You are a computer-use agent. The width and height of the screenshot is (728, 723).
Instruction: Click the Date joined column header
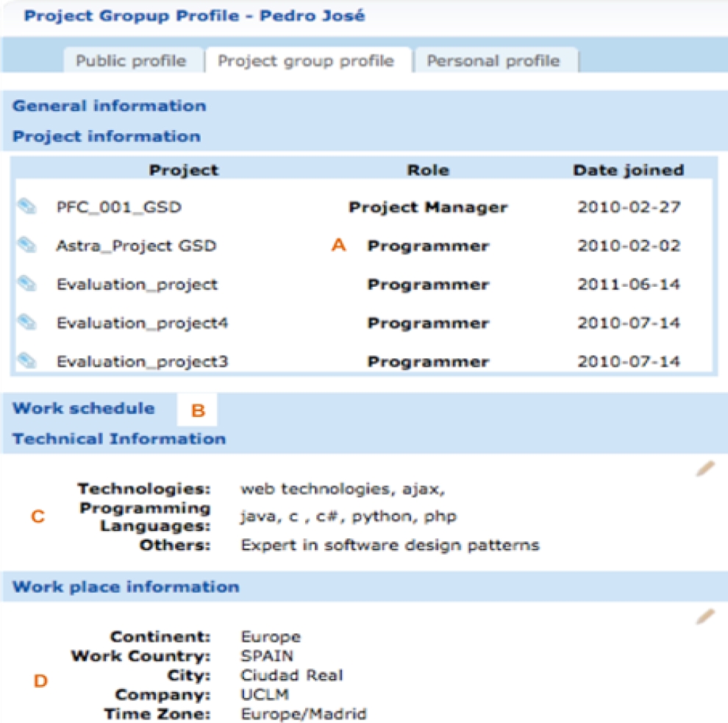coord(628,171)
